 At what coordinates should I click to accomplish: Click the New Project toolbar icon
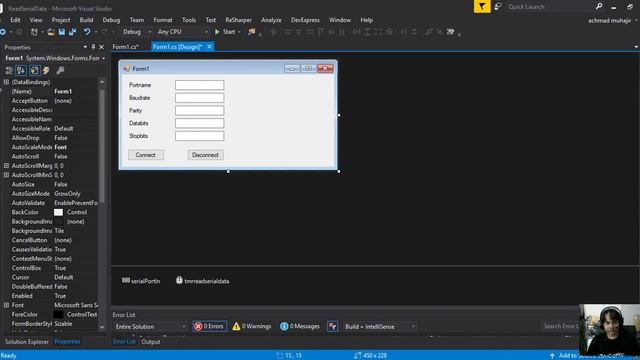click(34, 32)
